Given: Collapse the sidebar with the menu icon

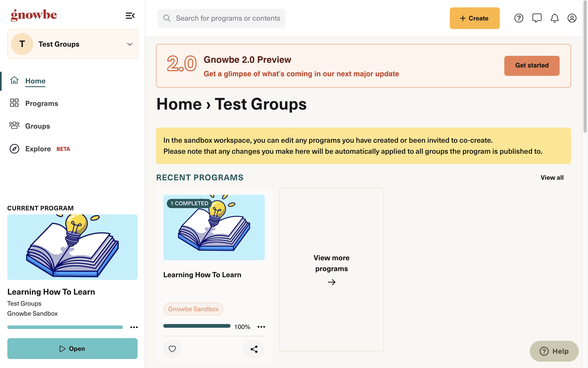Looking at the screenshot, I should pyautogui.click(x=130, y=16).
